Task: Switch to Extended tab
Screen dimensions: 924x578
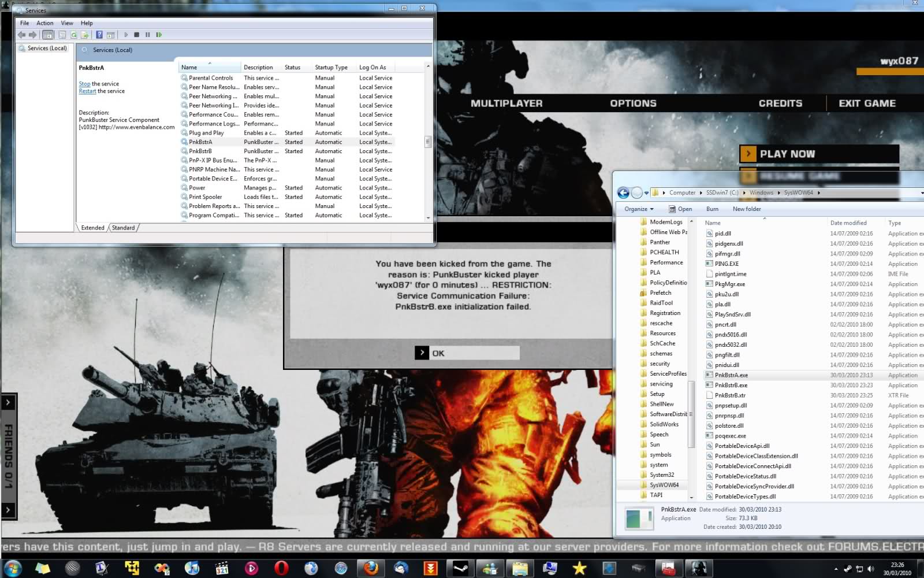Action: click(92, 228)
